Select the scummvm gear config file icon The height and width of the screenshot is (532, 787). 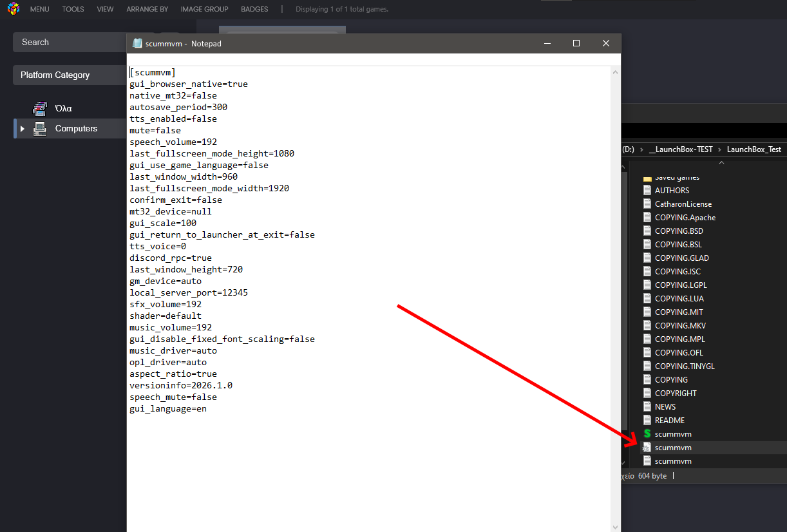click(x=647, y=448)
